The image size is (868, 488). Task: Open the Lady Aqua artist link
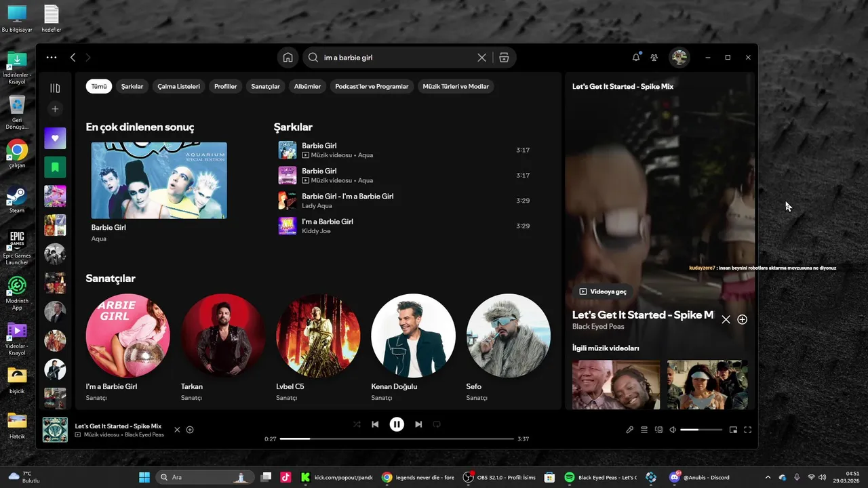(317, 206)
